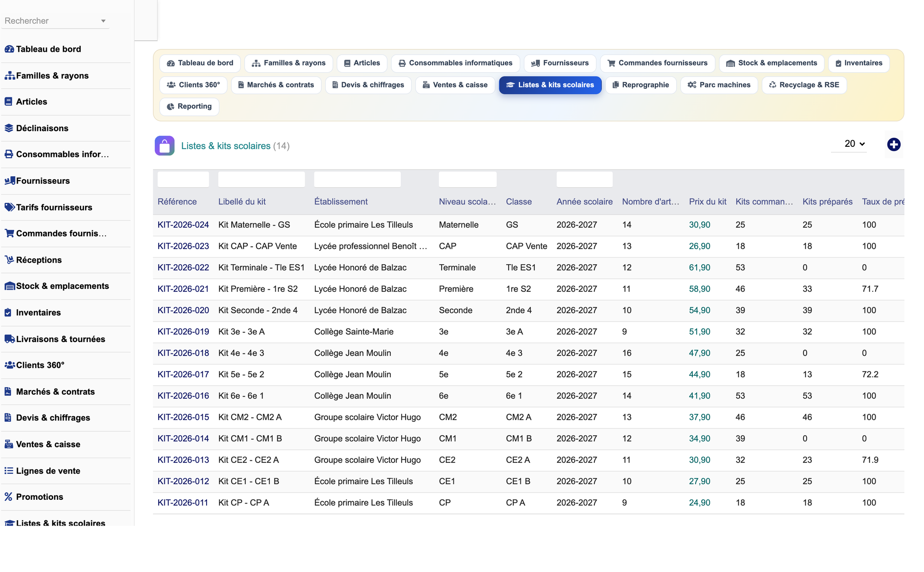Click Ventes & caisse register icon in sidebar

[9, 444]
